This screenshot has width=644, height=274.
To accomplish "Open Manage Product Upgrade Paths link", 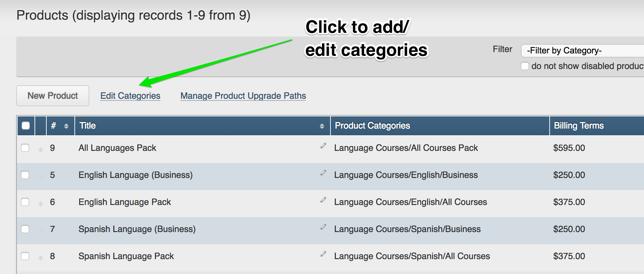I will pos(243,96).
